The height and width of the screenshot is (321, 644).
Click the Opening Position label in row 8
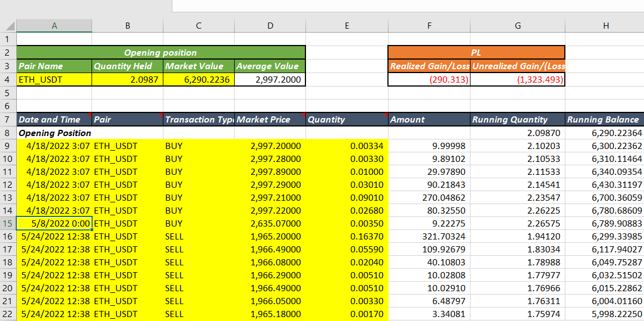(x=55, y=133)
